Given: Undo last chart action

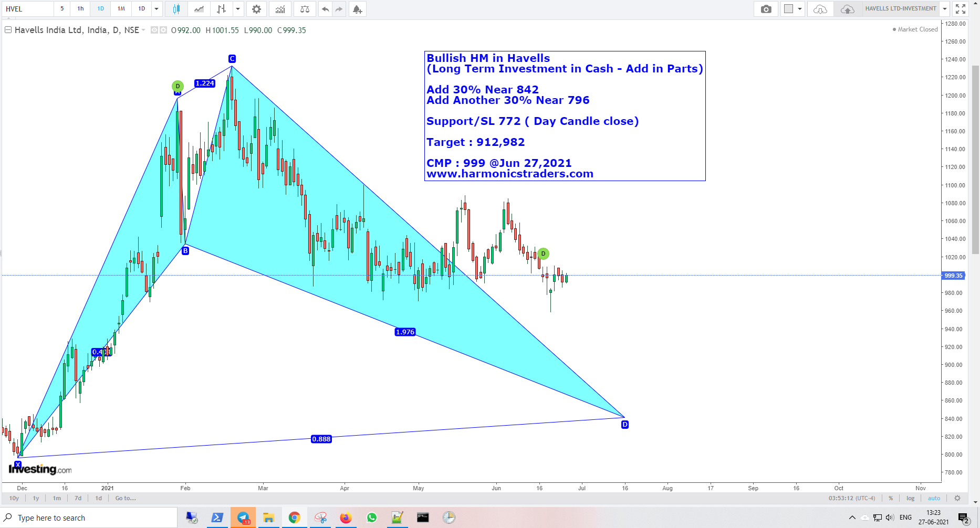Looking at the screenshot, I should tap(326, 9).
